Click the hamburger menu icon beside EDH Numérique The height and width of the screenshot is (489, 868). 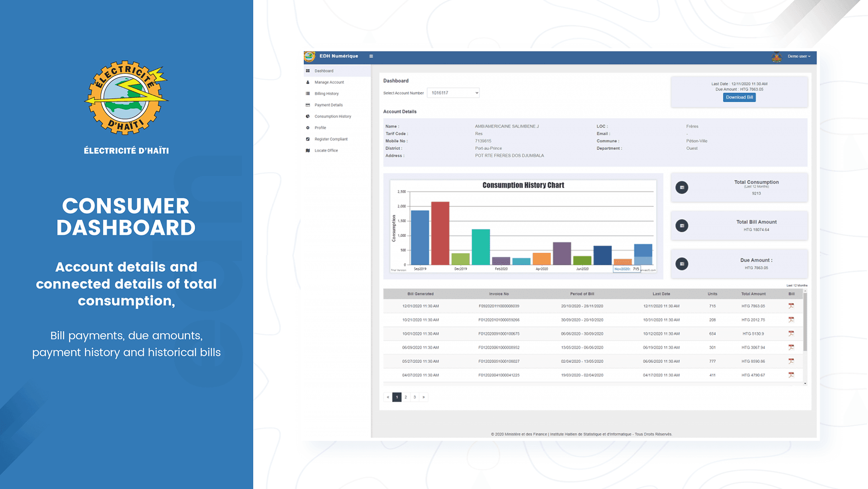[371, 57]
